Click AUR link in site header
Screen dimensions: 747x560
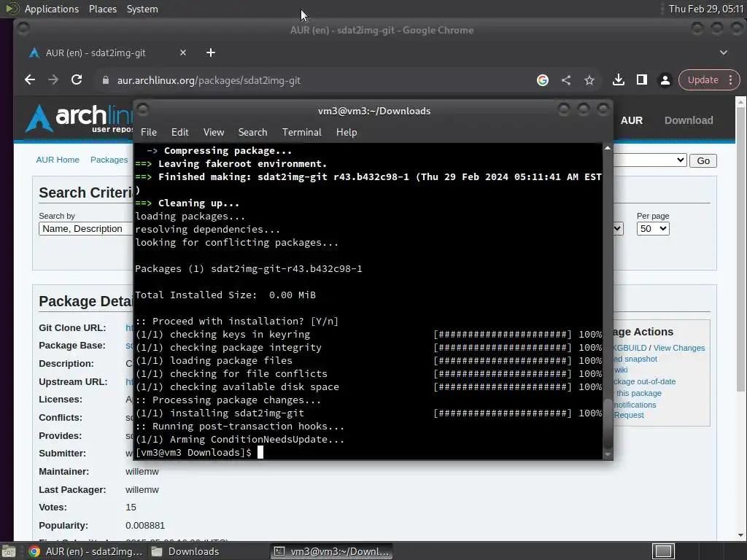click(x=631, y=120)
